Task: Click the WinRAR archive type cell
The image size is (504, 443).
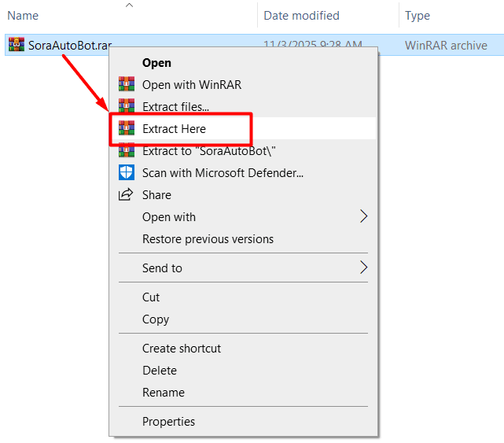Action: coord(446,46)
